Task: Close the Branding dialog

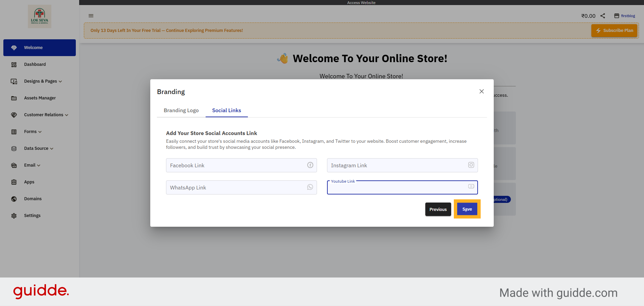Action: tap(482, 91)
